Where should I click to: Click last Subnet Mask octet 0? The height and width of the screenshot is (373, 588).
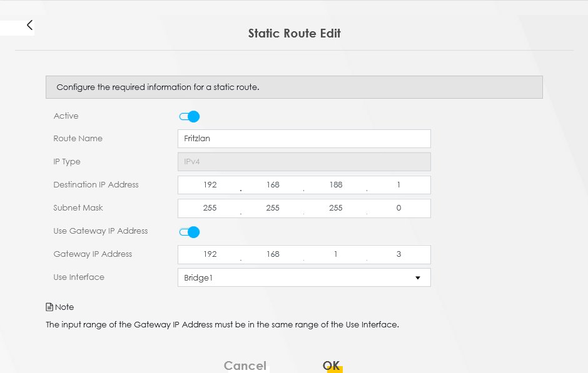point(398,208)
